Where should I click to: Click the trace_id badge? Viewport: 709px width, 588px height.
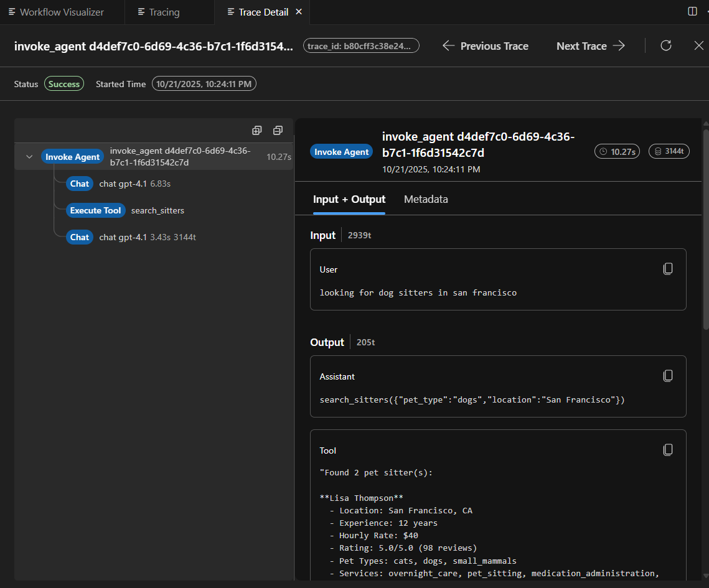[361, 45]
